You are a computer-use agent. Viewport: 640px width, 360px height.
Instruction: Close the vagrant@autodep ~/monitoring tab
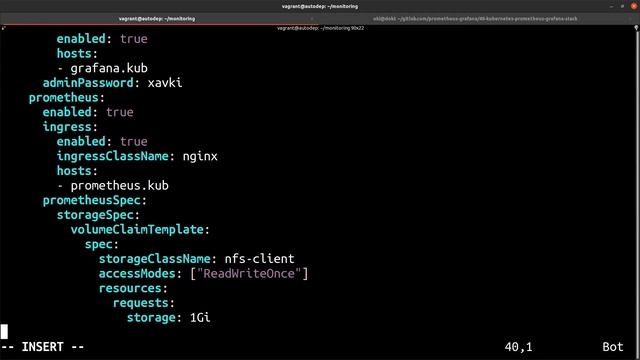[312, 19]
